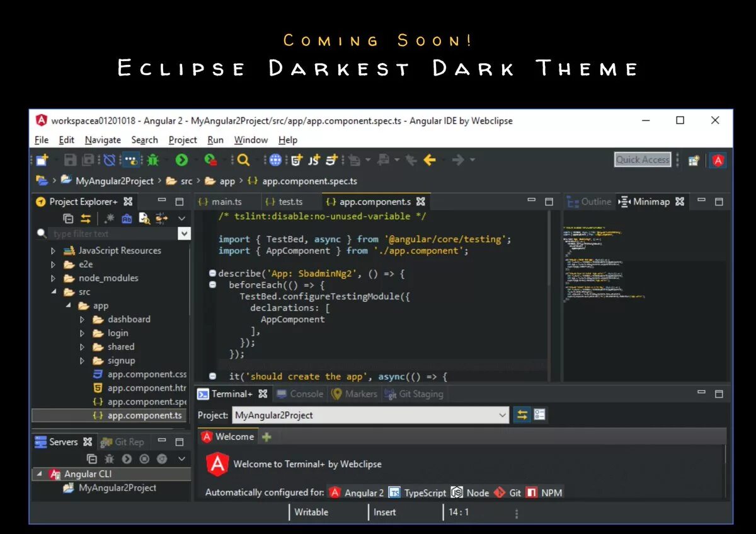Open the filter text dropdown arrow

(x=184, y=234)
